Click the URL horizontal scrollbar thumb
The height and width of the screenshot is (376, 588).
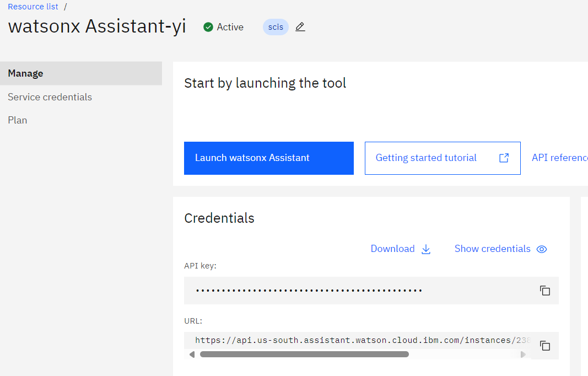click(304, 354)
